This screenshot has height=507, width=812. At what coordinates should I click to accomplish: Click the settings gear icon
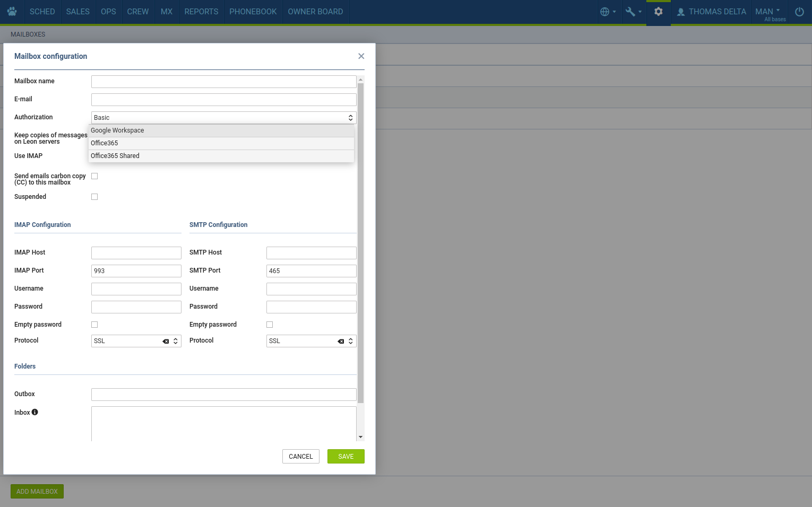[x=658, y=12]
